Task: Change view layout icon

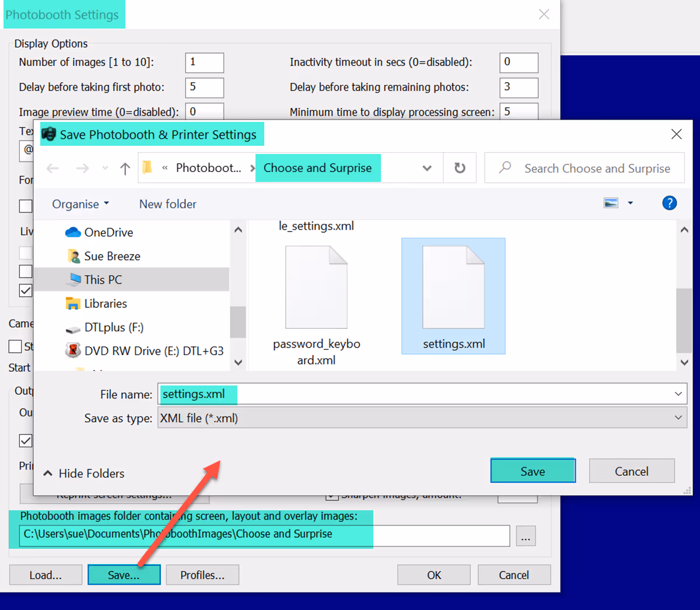Action: 611,203
